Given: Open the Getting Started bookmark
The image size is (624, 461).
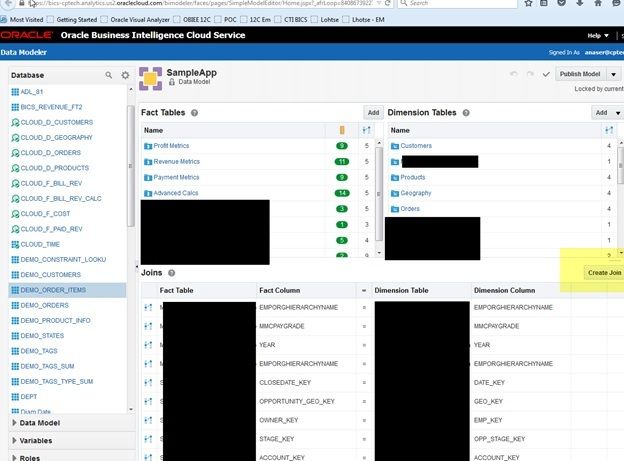Looking at the screenshot, I should click(72, 20).
